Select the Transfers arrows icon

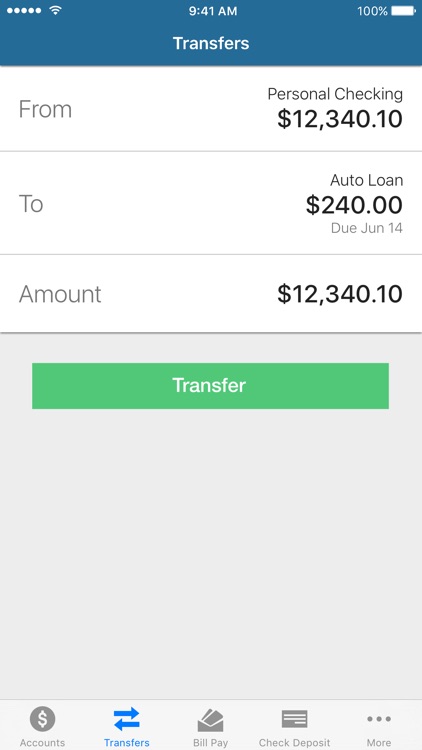(126, 719)
